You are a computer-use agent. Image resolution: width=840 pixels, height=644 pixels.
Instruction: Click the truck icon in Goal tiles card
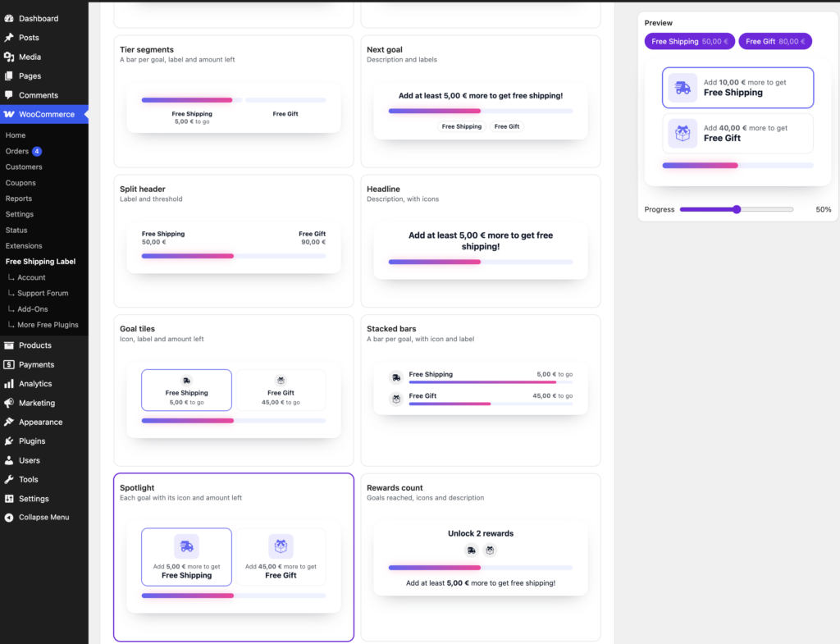[x=186, y=381]
